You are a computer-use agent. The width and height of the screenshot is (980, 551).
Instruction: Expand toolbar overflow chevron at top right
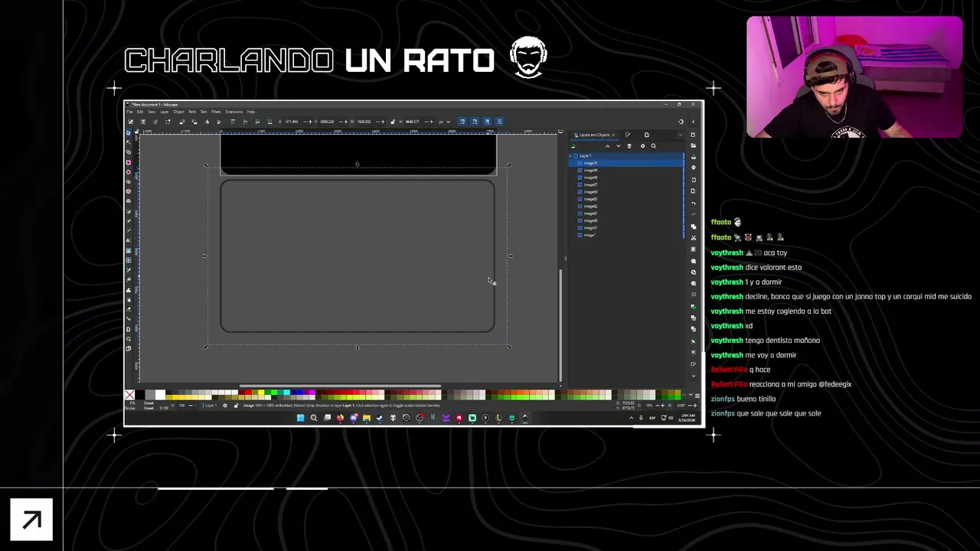[693, 122]
